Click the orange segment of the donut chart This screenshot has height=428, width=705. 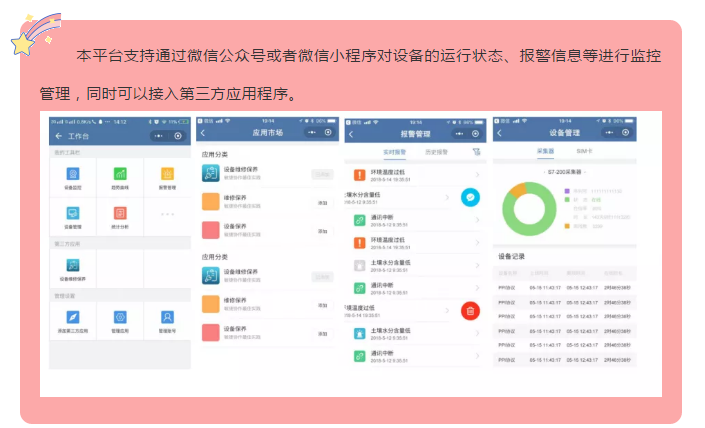[x=519, y=188]
